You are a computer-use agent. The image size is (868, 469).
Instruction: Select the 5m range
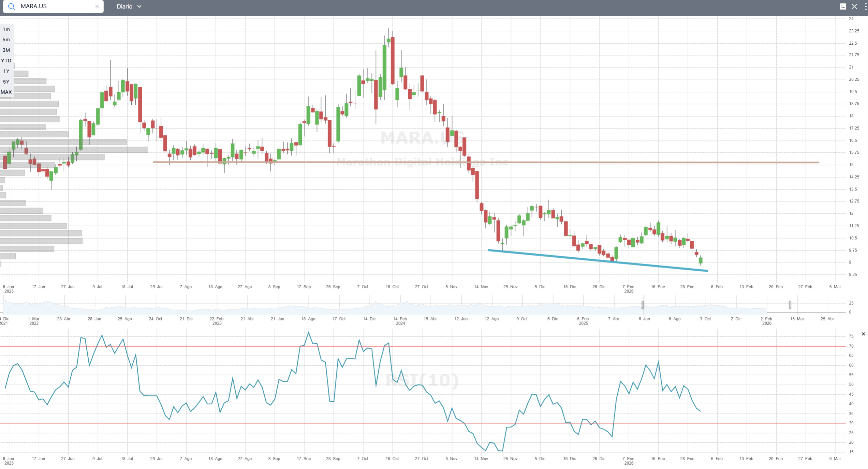(x=6, y=40)
